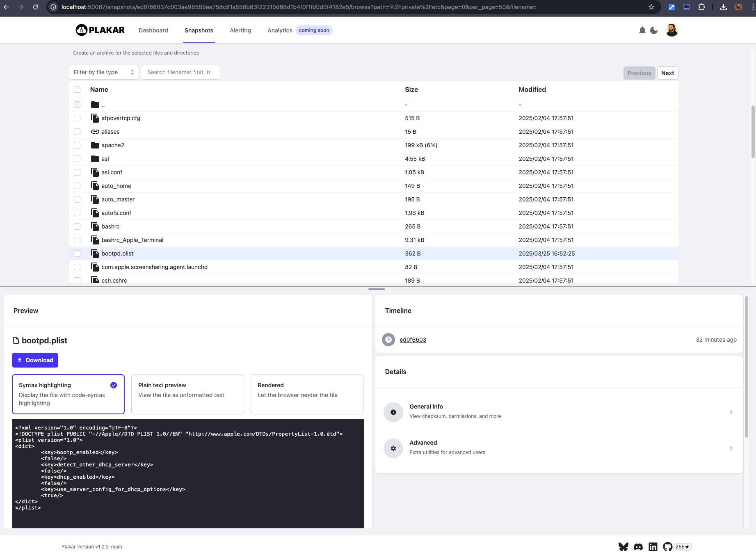Check the box for afpovertcp.cfg

(77, 118)
